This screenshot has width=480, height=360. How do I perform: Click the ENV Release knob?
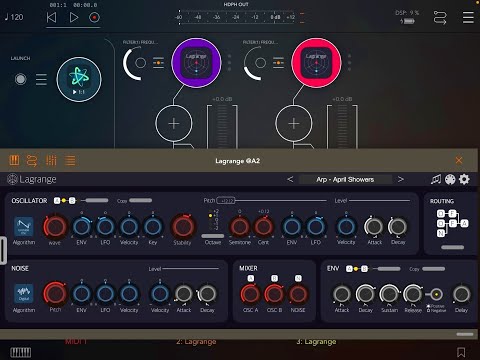pyautogui.click(x=413, y=294)
